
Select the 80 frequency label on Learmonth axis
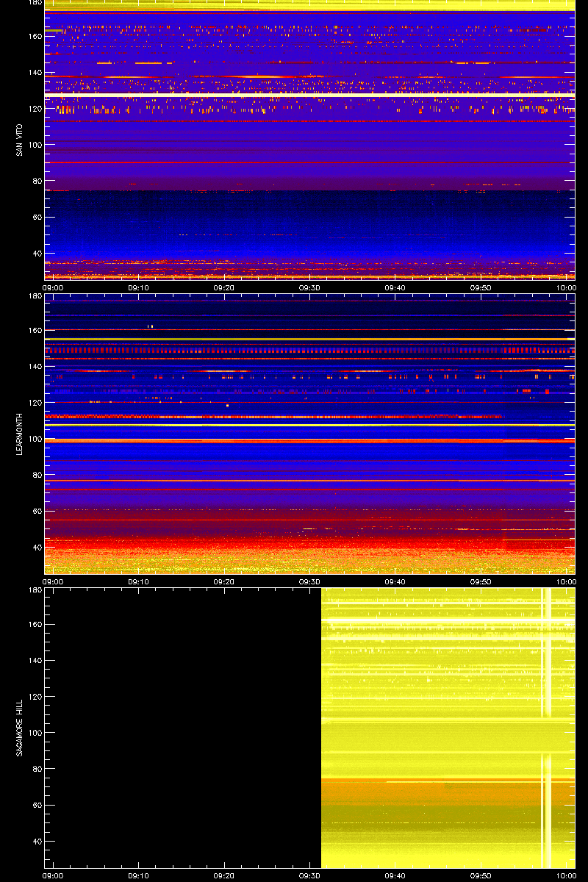(36, 475)
